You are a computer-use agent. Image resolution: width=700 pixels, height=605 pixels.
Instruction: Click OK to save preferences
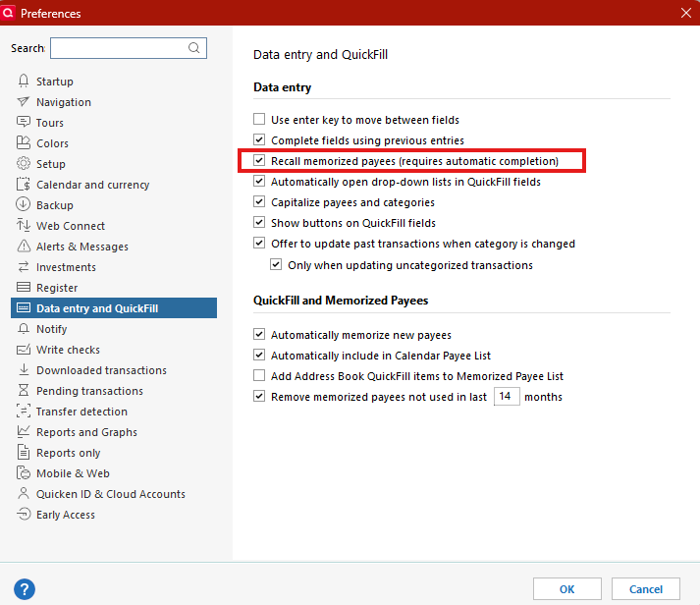click(566, 589)
